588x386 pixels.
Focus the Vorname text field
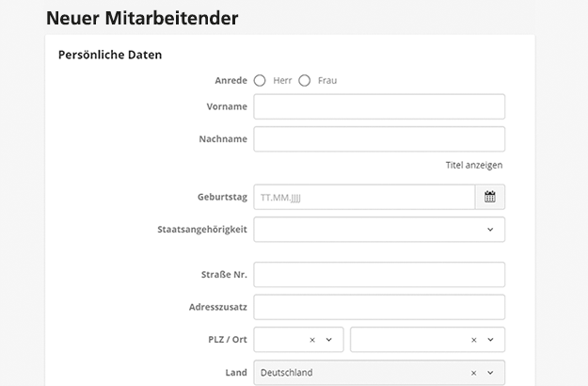(x=379, y=106)
